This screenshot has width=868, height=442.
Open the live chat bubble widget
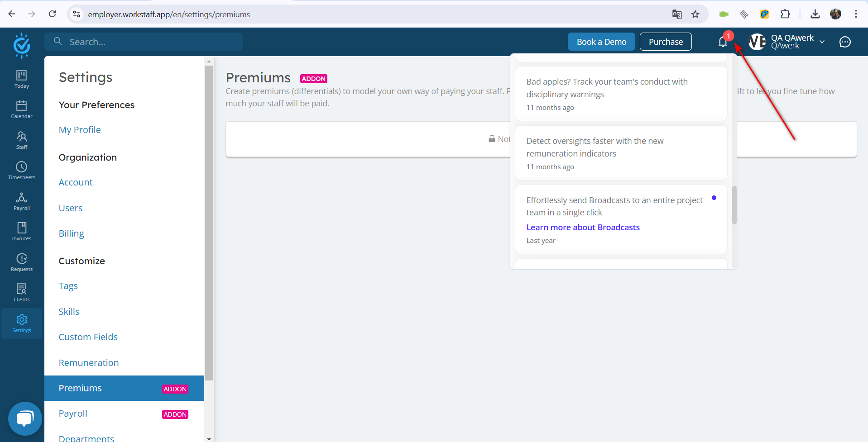pyautogui.click(x=25, y=418)
